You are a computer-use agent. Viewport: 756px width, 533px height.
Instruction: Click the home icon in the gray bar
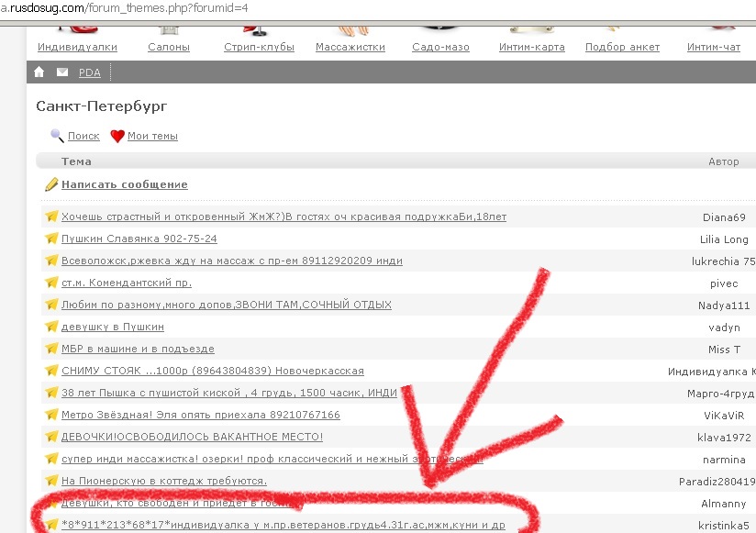tap(39, 72)
